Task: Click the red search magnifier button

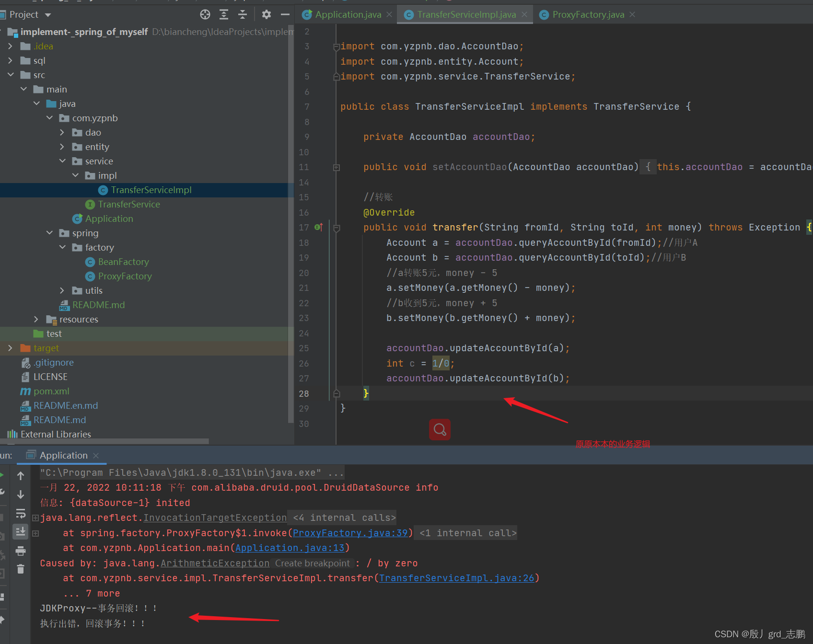Action: coord(440,429)
